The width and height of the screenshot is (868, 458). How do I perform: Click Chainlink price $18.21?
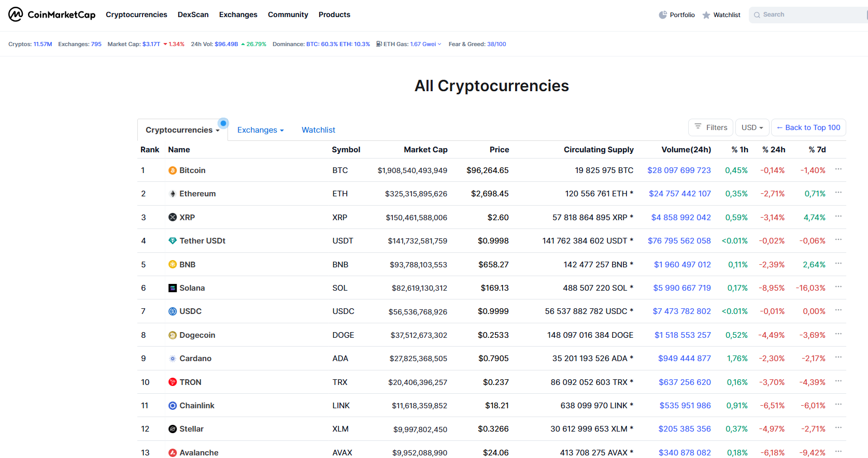[496, 406]
